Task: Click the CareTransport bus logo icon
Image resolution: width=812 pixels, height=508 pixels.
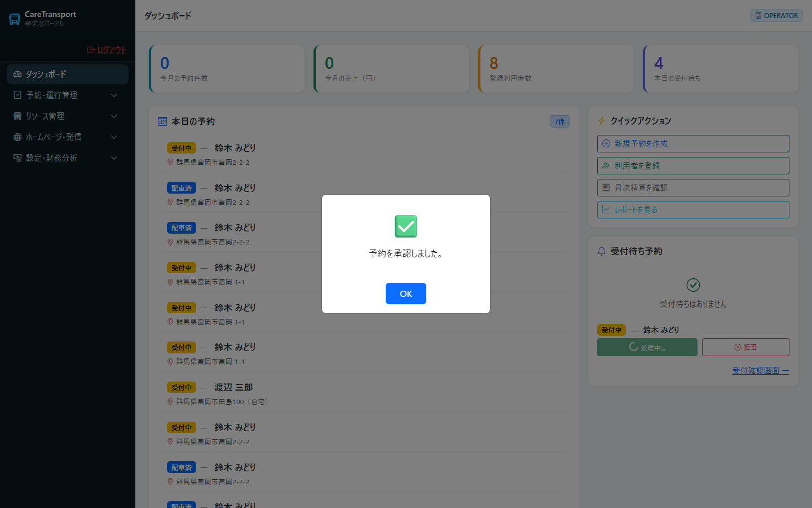Action: click(15, 19)
